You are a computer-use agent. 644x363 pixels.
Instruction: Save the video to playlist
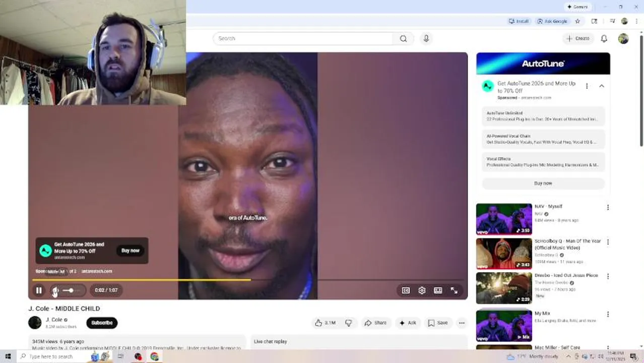point(438,323)
